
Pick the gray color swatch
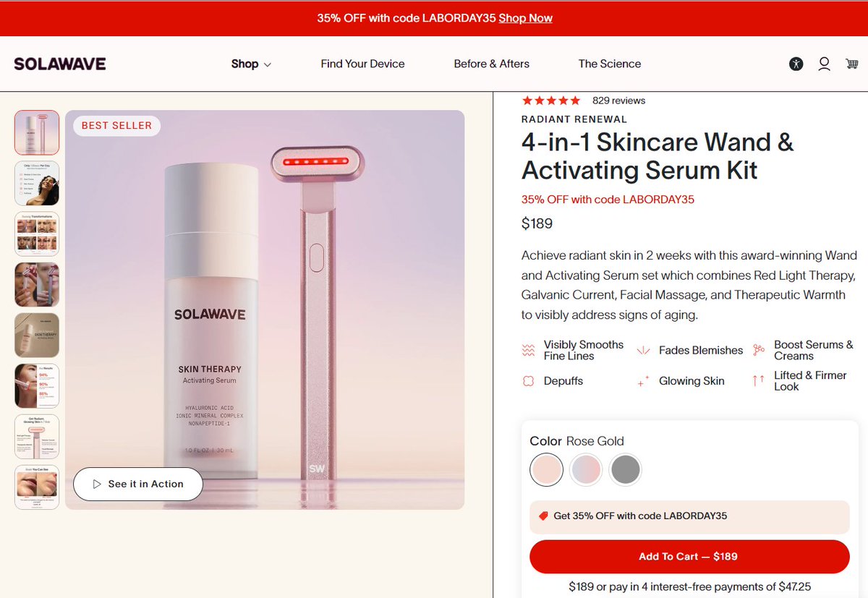click(625, 469)
